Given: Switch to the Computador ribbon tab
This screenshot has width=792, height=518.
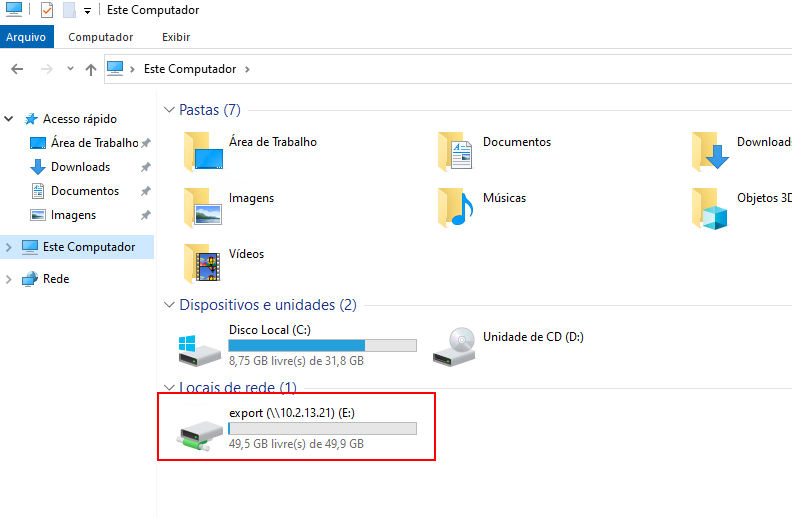Looking at the screenshot, I should (x=100, y=37).
